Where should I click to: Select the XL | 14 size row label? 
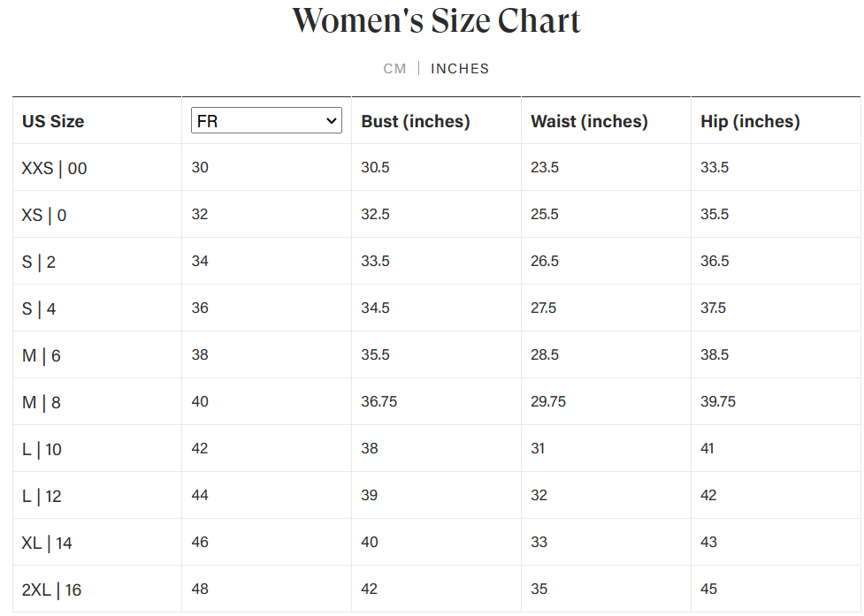click(x=47, y=543)
